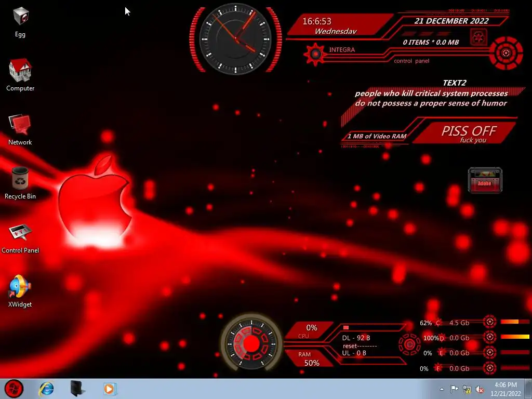The width and height of the screenshot is (532, 399).
Task: Click the red Adobe toolbox icon
Action: [x=485, y=180]
